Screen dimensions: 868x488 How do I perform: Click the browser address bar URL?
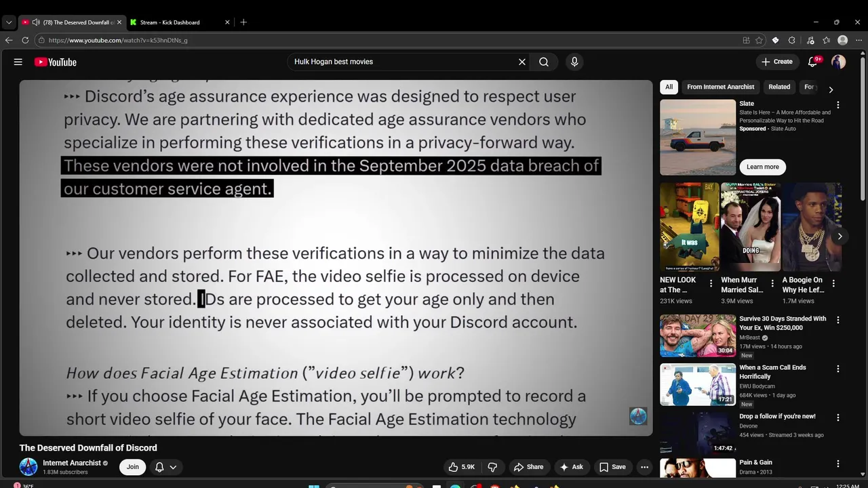(x=118, y=40)
